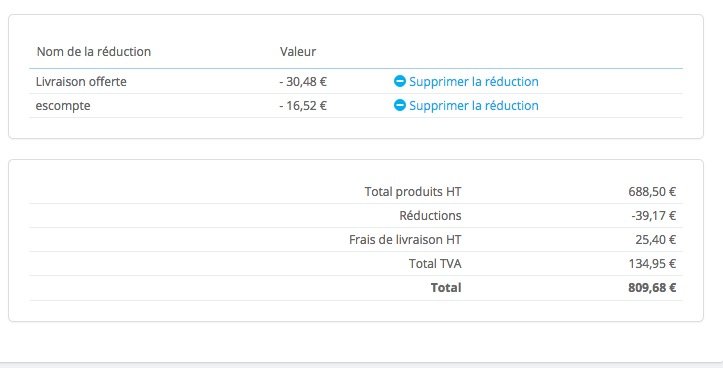Click the Réductions label in totals
This screenshot has width=723, height=368.
[x=430, y=215]
